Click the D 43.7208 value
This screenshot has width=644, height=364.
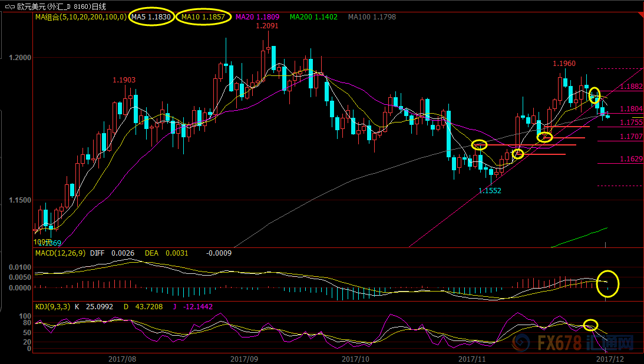point(143,306)
